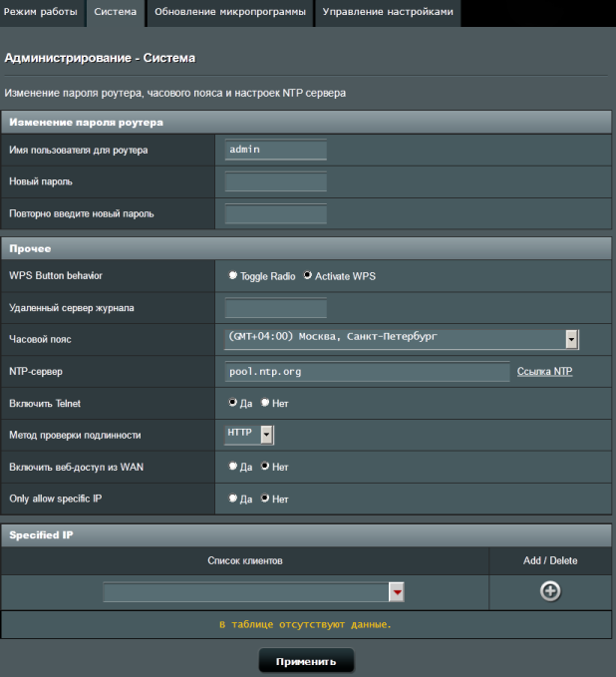Disable Telnet by choosing Нет
Viewport: 616px width, 677px height.
[265, 403]
